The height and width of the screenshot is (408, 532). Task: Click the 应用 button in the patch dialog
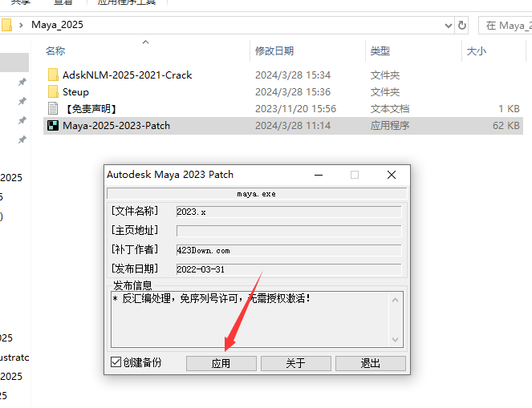tap(221, 363)
